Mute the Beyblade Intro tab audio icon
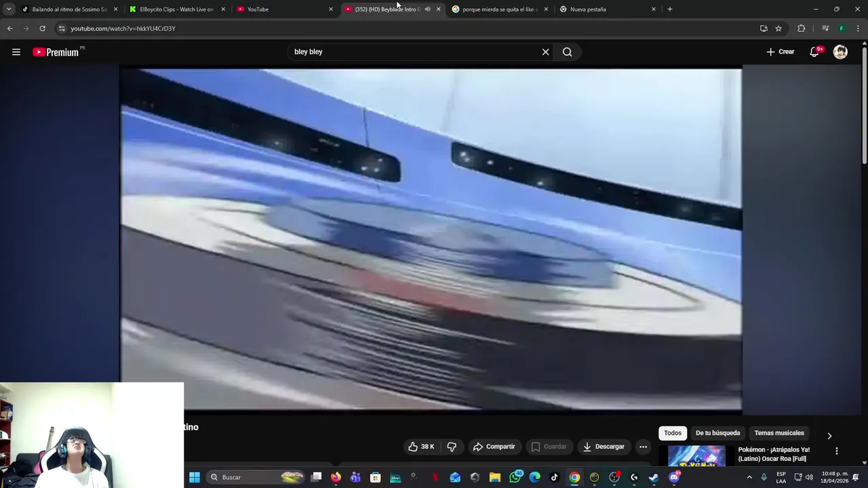The height and width of the screenshot is (488, 868). (x=427, y=9)
